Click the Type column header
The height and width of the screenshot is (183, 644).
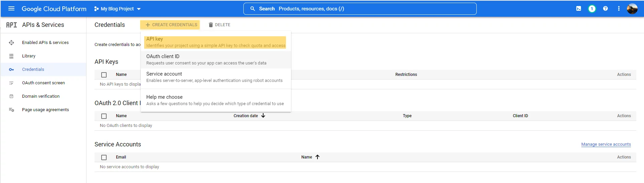coord(407,116)
